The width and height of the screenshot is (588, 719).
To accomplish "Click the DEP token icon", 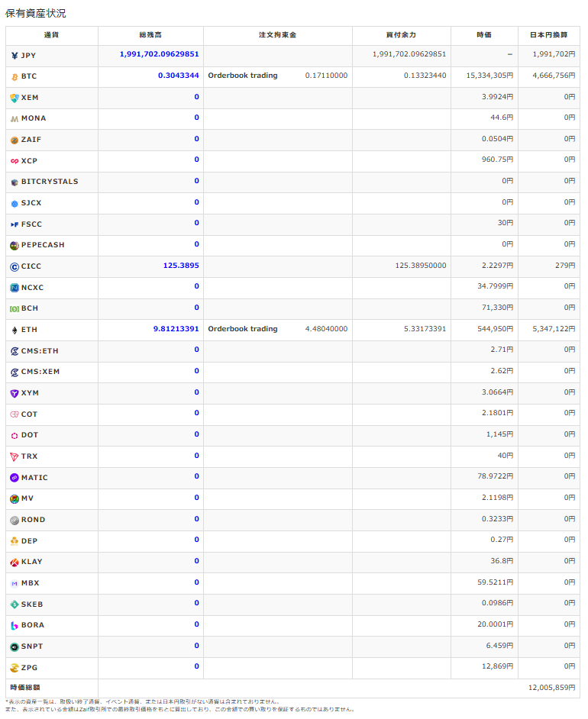I will 15,542.
